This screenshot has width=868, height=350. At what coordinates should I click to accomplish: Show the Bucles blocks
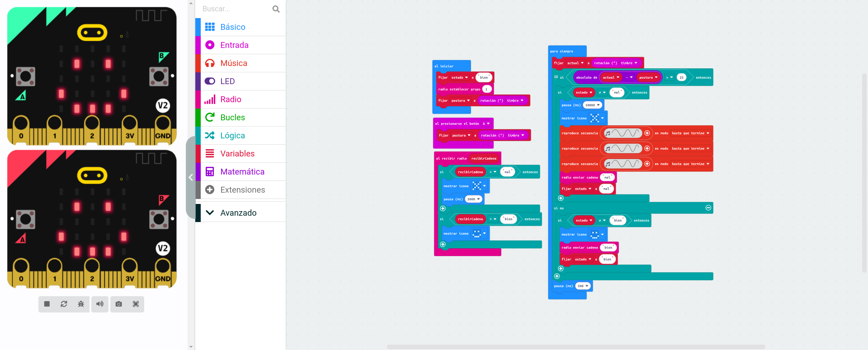241,118
